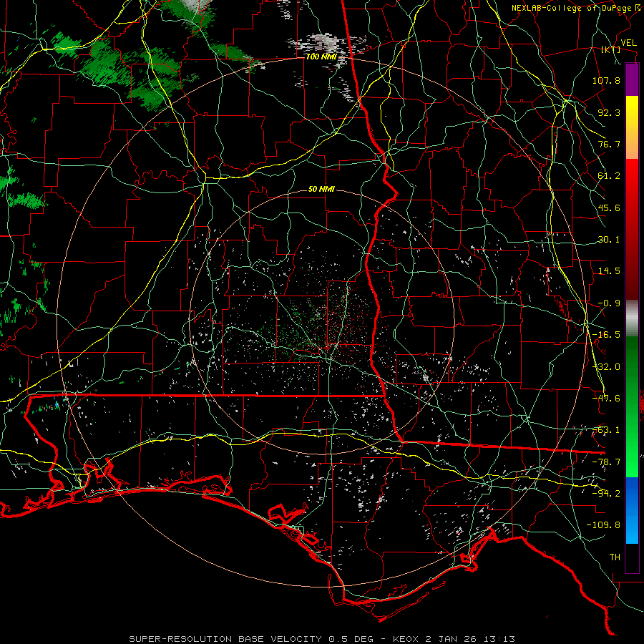The image size is (644, 644).
Task: Click the TH legend label
Action: coord(615,557)
